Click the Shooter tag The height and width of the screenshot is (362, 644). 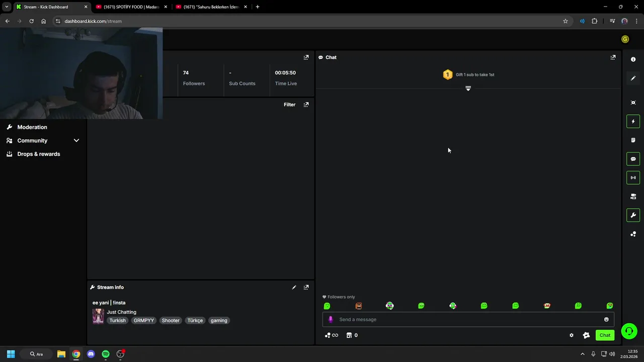pyautogui.click(x=171, y=320)
